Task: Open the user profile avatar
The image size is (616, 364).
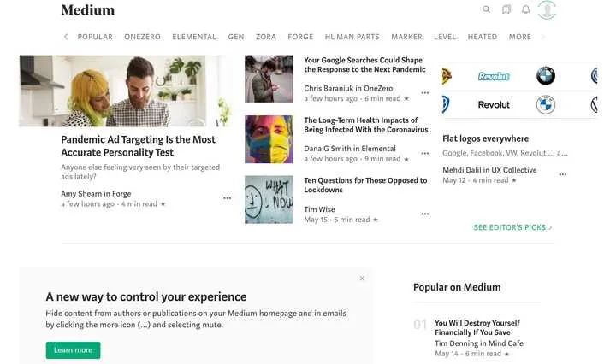Action: 547,9
